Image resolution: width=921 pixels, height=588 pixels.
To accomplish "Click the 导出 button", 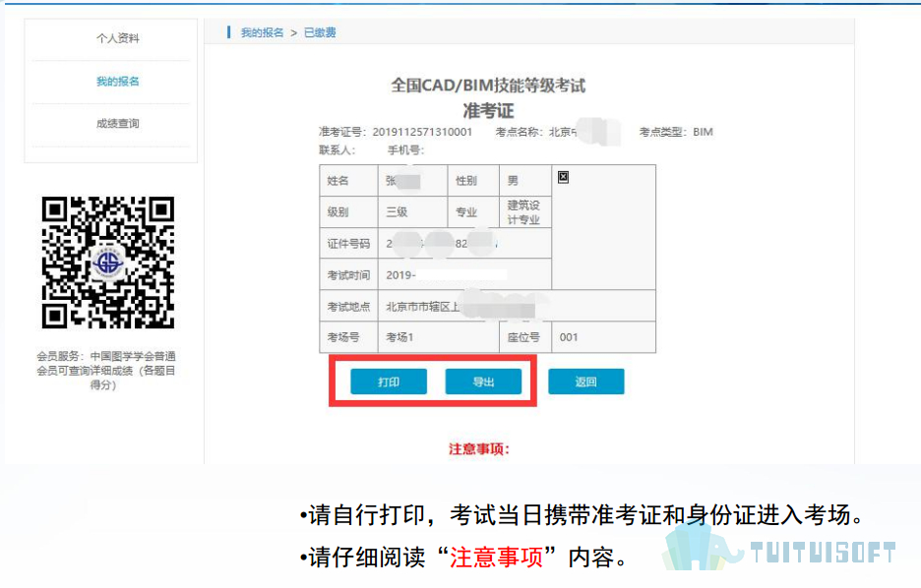I will point(483,382).
